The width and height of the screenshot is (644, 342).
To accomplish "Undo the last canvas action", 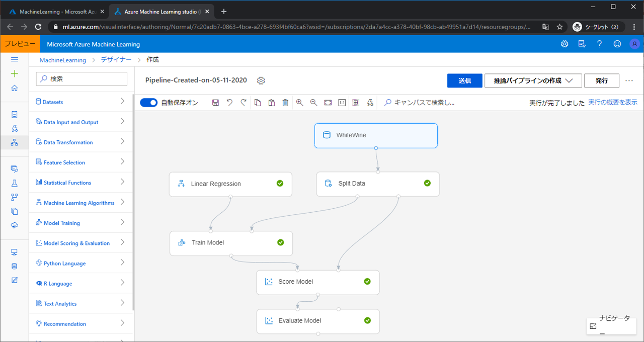I will [x=229, y=103].
